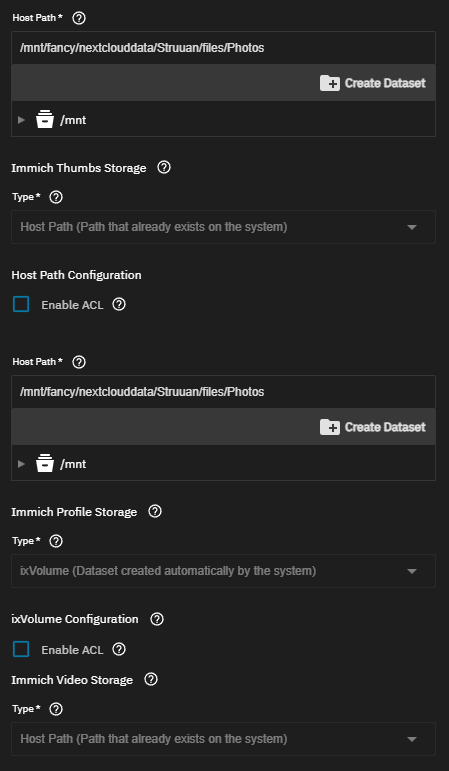Click help icon for top Host Path field

click(x=79, y=18)
